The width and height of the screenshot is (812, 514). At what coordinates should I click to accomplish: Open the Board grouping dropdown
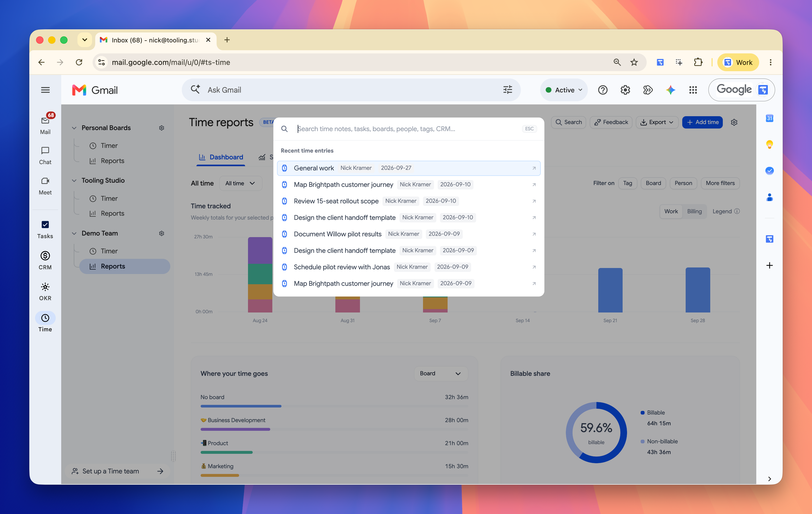pyautogui.click(x=441, y=373)
